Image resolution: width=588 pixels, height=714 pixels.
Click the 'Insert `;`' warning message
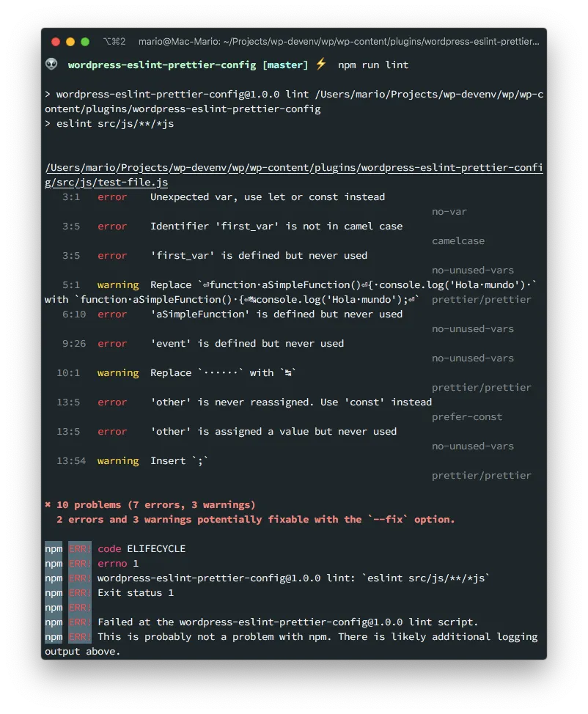point(180,461)
